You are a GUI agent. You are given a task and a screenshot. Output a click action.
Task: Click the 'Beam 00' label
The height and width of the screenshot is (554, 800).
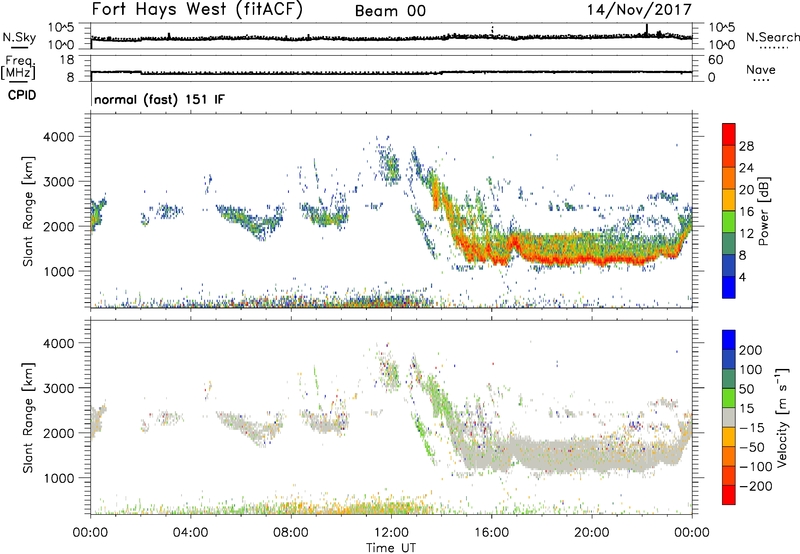(390, 11)
